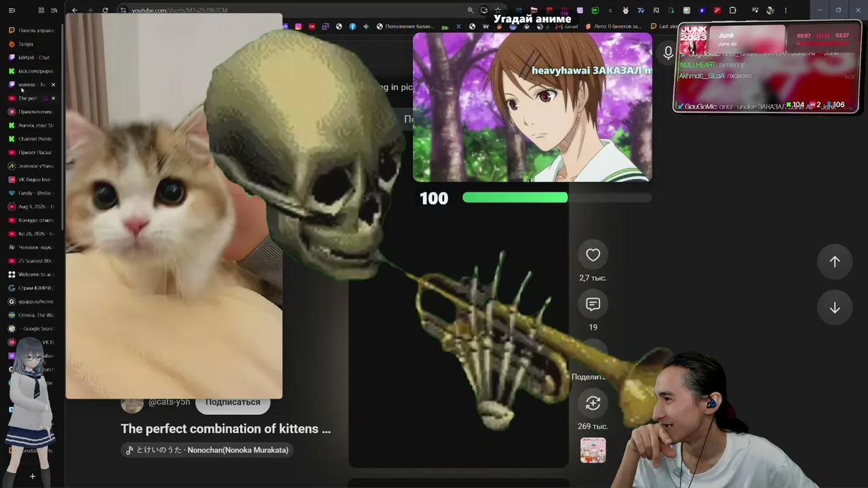Open site information icon in address bar
This screenshot has width=868, height=488.
[x=123, y=10]
